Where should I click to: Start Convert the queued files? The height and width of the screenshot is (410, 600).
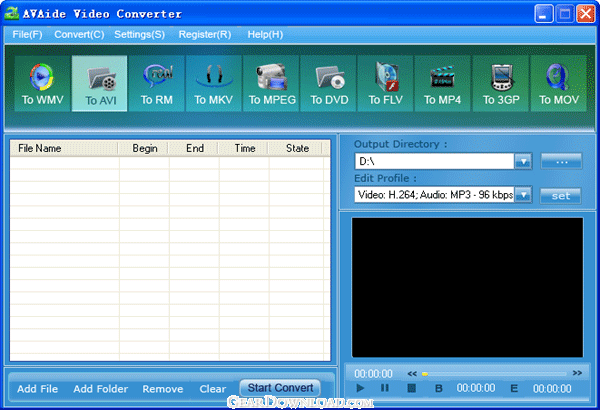(x=280, y=388)
